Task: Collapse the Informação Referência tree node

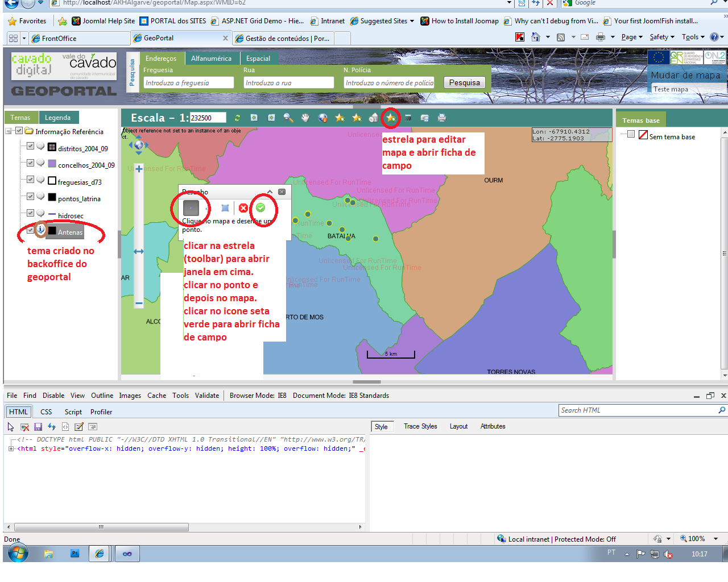Action: click(x=9, y=131)
